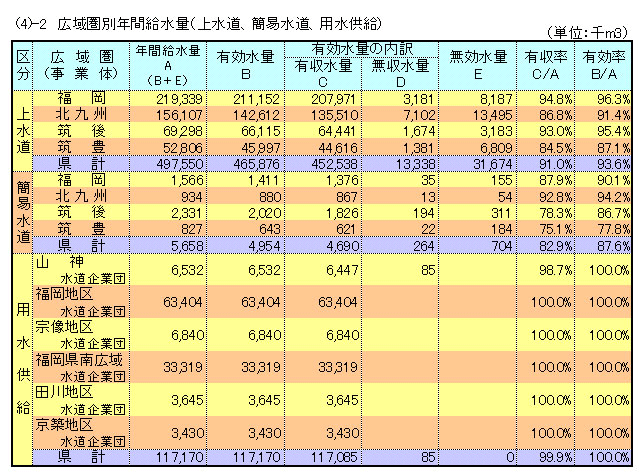Select header cell 有収水量 C

[x=323, y=73]
